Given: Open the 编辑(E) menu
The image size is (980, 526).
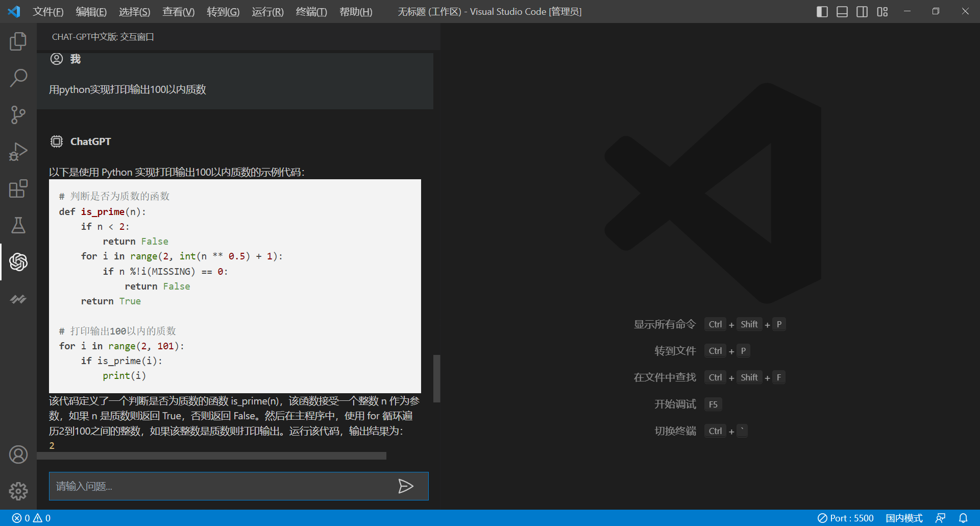Looking at the screenshot, I should (91, 11).
